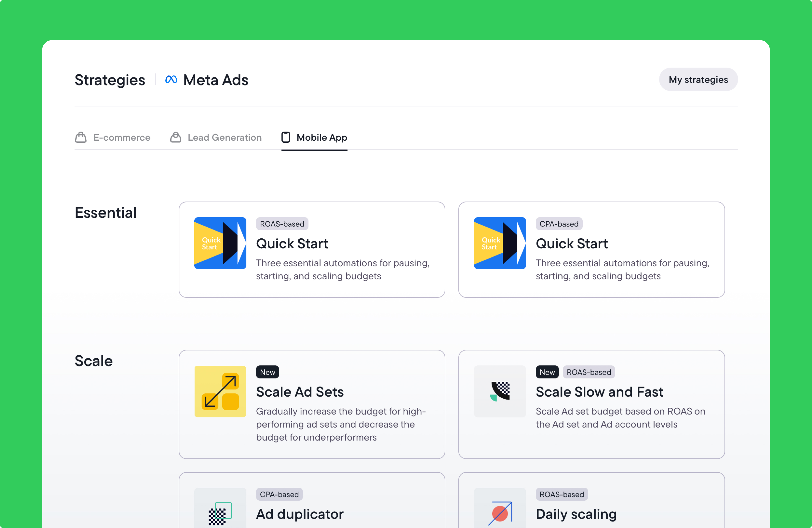The width and height of the screenshot is (812, 528).
Task: Switch to the Lead Generation tab
Action: point(225,137)
